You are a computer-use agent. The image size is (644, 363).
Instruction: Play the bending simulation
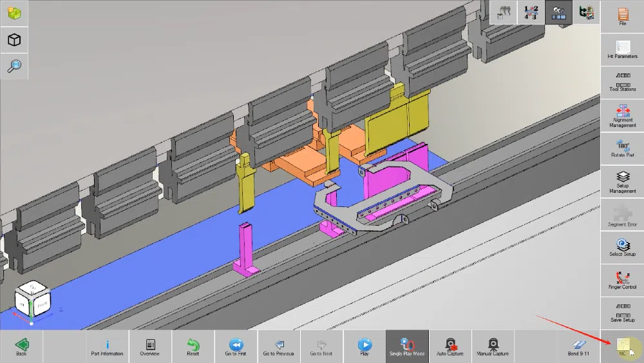[x=365, y=347]
